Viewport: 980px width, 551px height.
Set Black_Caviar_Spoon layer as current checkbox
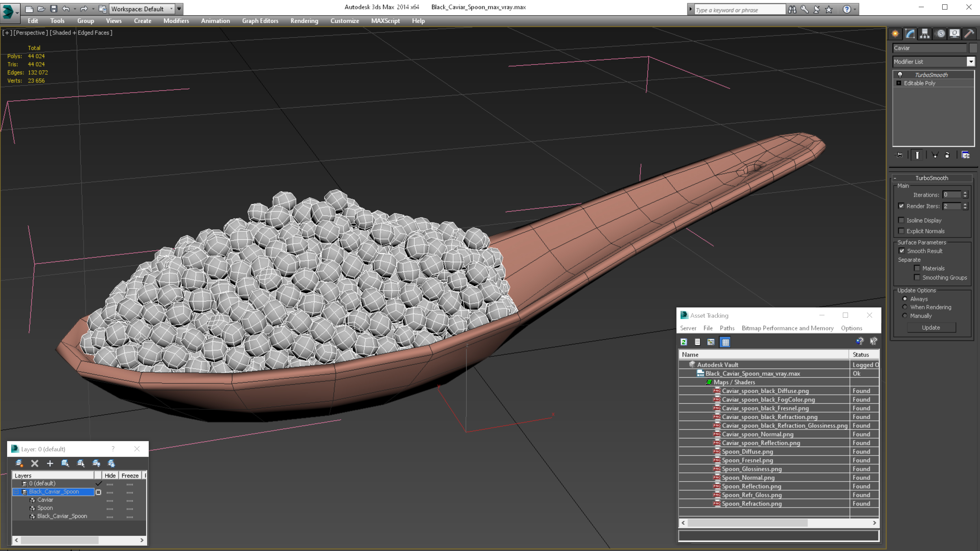point(98,492)
